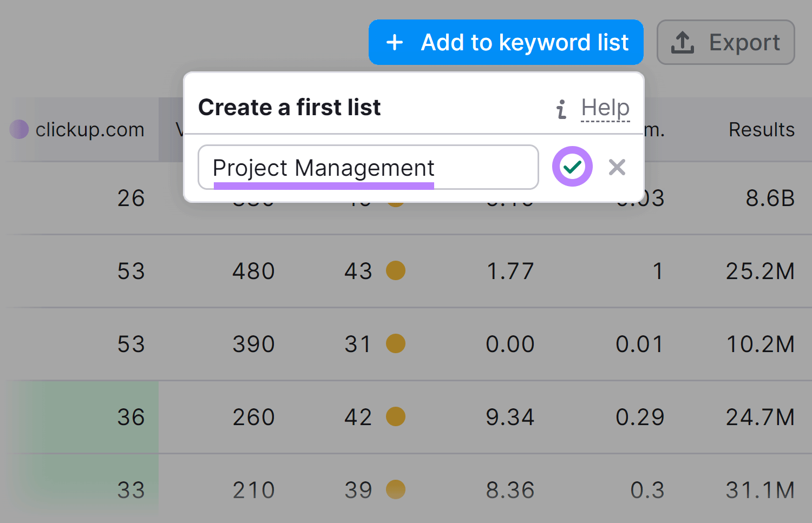Click the upload arrow icon inside Export button
812x523 pixels.
pos(683,42)
